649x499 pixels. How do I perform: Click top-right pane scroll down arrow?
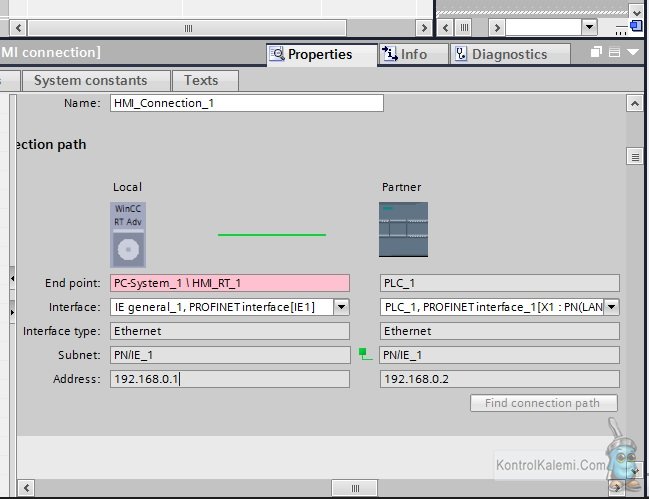click(636, 12)
